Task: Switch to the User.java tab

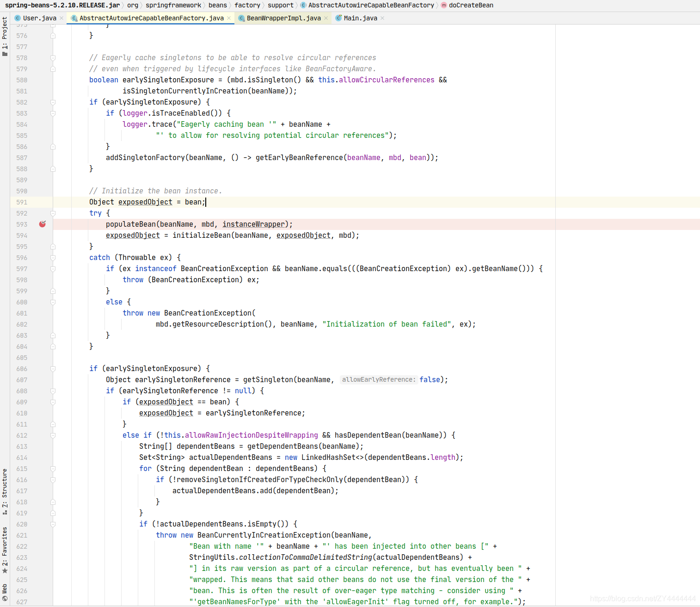Action: [39, 18]
